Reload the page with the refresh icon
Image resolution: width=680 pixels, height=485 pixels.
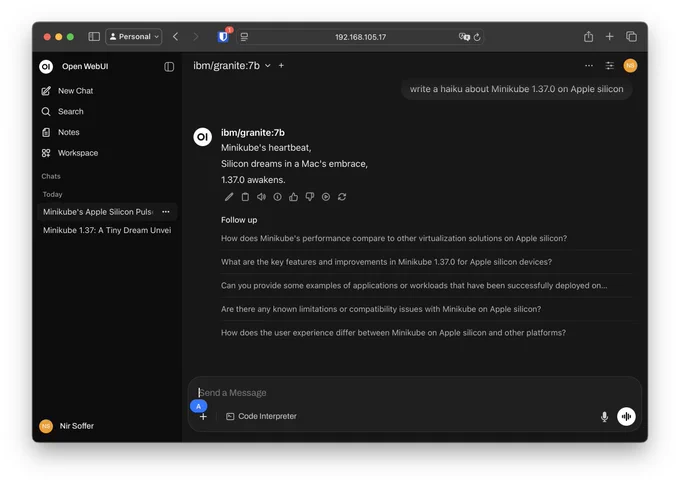[x=477, y=37]
